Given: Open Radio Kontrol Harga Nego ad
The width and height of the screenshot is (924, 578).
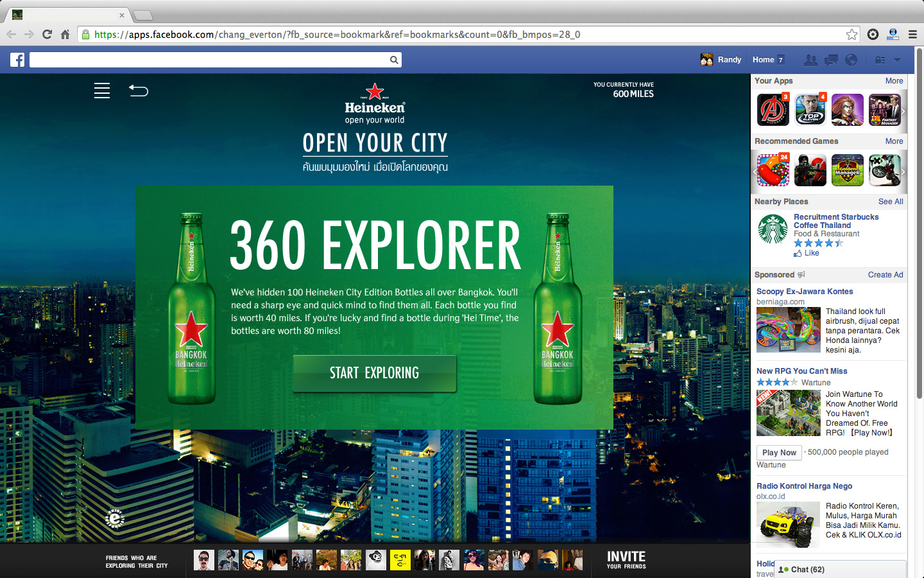Looking at the screenshot, I should pyautogui.click(x=805, y=486).
